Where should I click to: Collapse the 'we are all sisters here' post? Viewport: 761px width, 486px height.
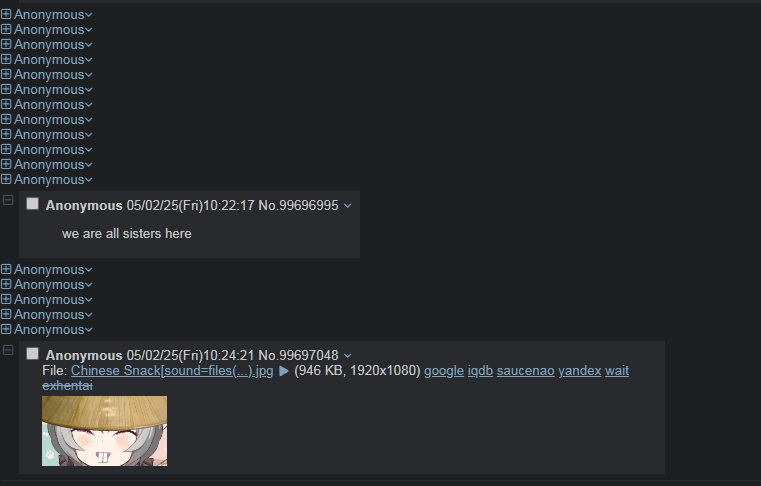(x=8, y=200)
